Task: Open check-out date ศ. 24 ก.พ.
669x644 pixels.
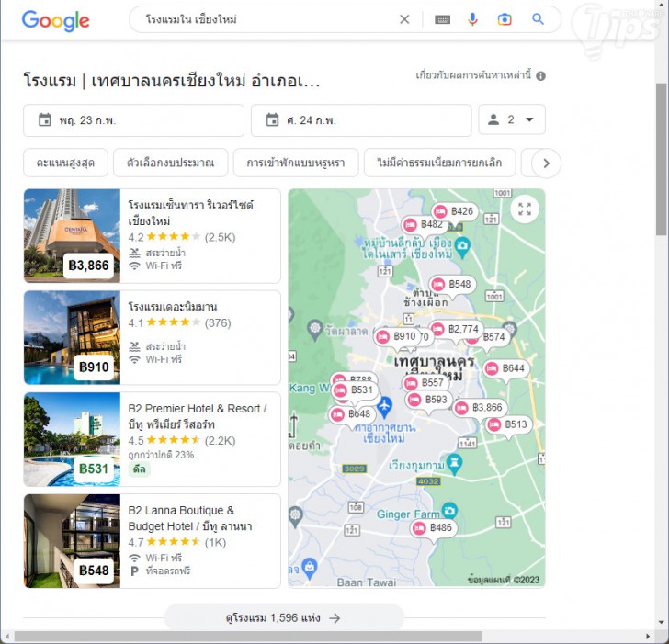Action: point(361,120)
